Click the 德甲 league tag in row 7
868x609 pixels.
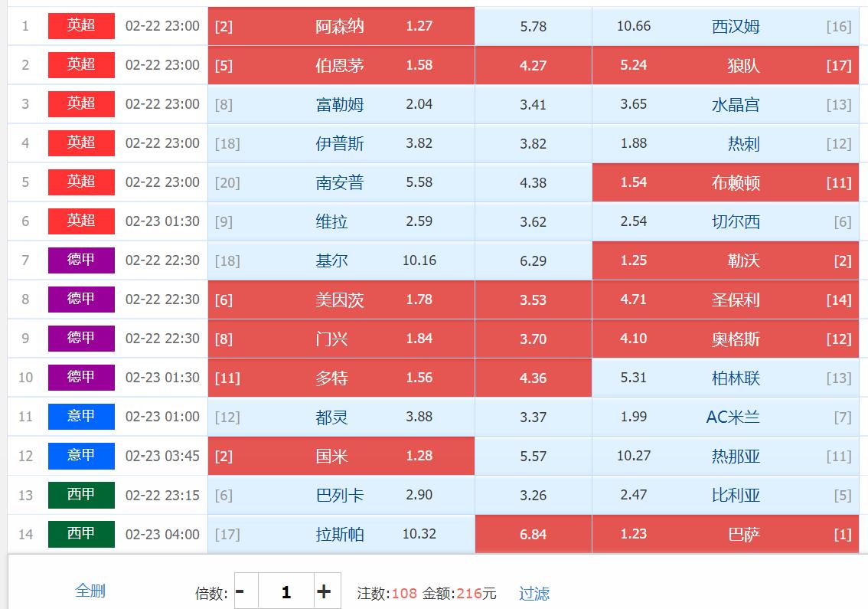pyautogui.click(x=81, y=260)
